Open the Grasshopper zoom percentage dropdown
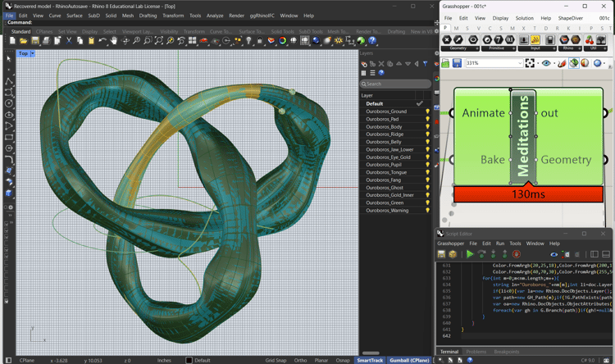The width and height of the screenshot is (615, 364). pyautogui.click(x=518, y=63)
